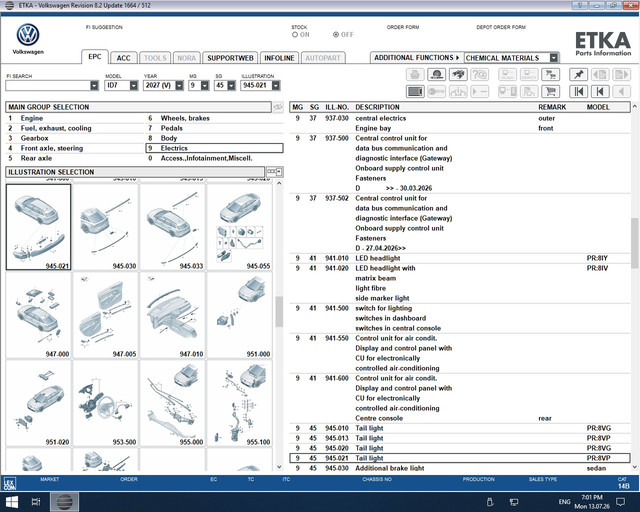This screenshot has width=640, height=512.
Task: Open the Chemical Materials dropdown
Action: click(553, 58)
